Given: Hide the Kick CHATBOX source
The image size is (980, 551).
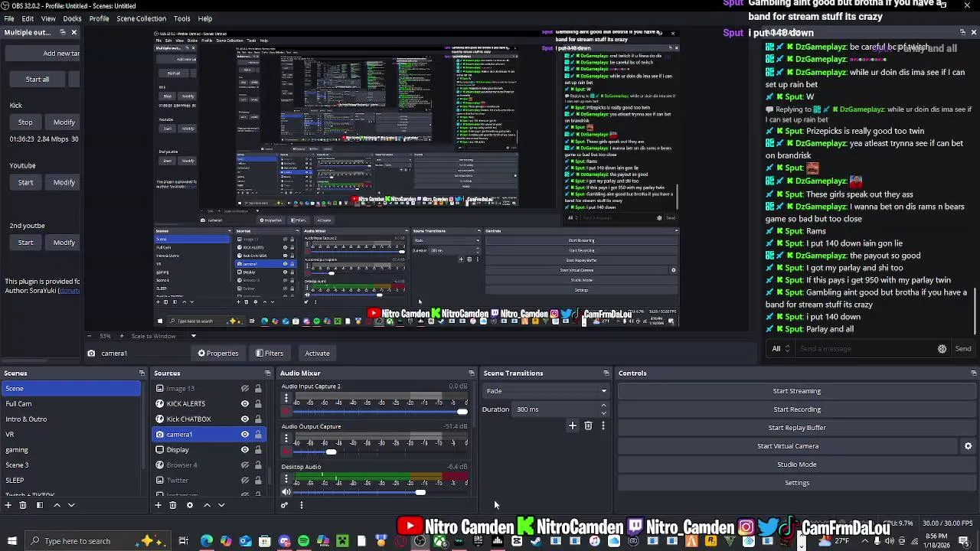Looking at the screenshot, I should [x=245, y=419].
